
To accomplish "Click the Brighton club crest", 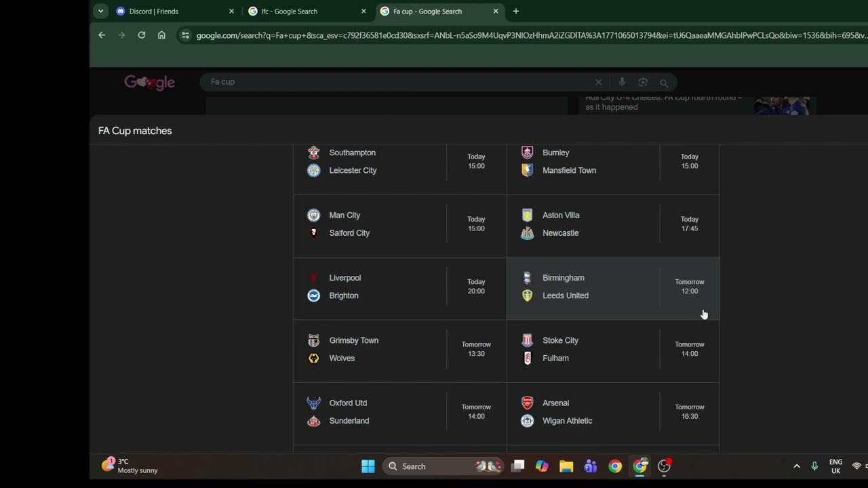I will click(313, 296).
